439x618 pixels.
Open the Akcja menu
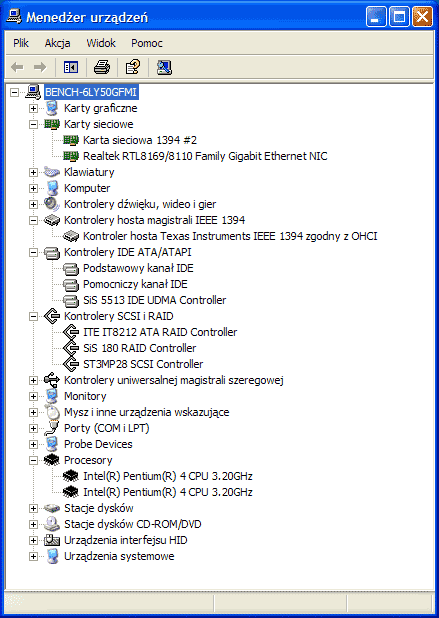pos(58,43)
